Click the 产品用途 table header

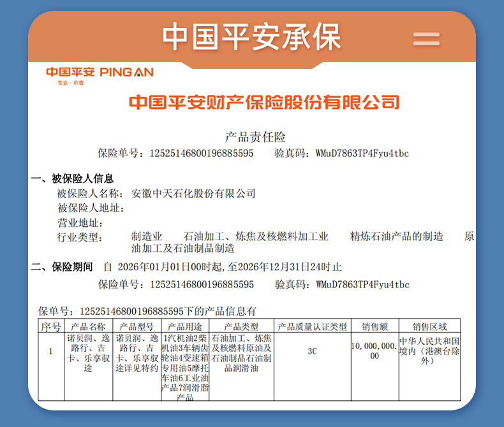(x=185, y=326)
